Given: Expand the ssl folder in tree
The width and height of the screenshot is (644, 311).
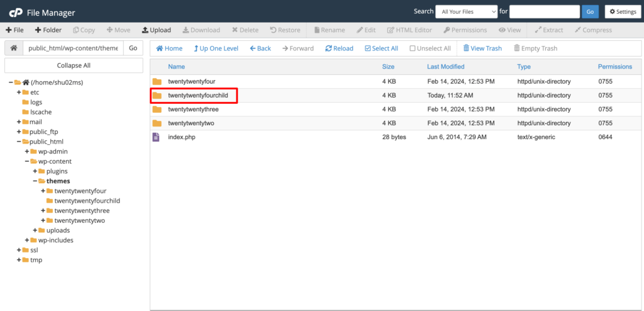Looking at the screenshot, I should (x=19, y=250).
